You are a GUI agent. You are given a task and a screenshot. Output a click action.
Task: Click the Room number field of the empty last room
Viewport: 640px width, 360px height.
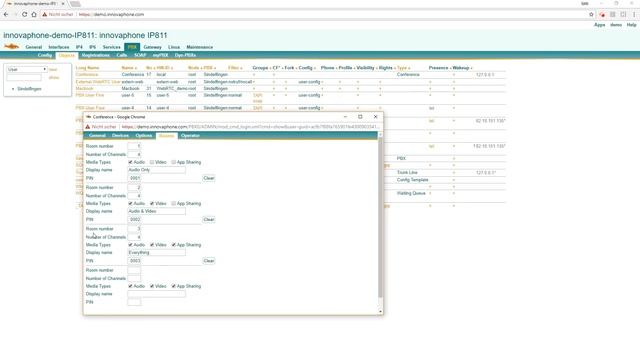(x=134, y=270)
